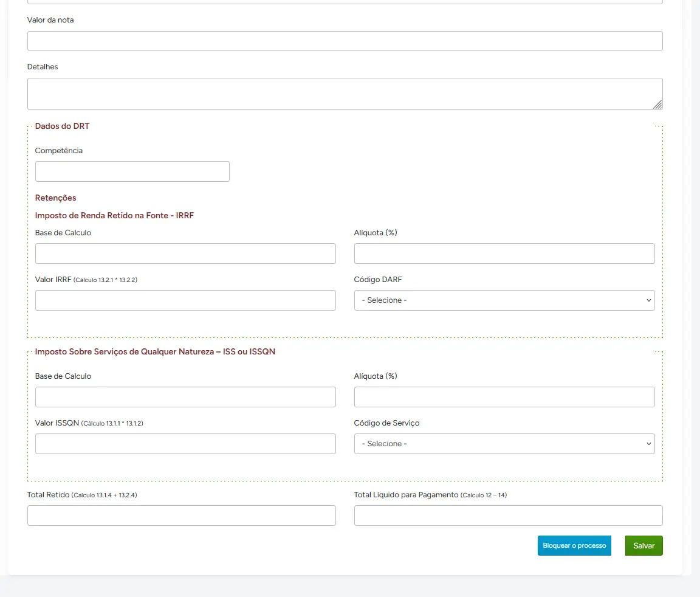Click the Código de Serviço label text

(x=386, y=423)
